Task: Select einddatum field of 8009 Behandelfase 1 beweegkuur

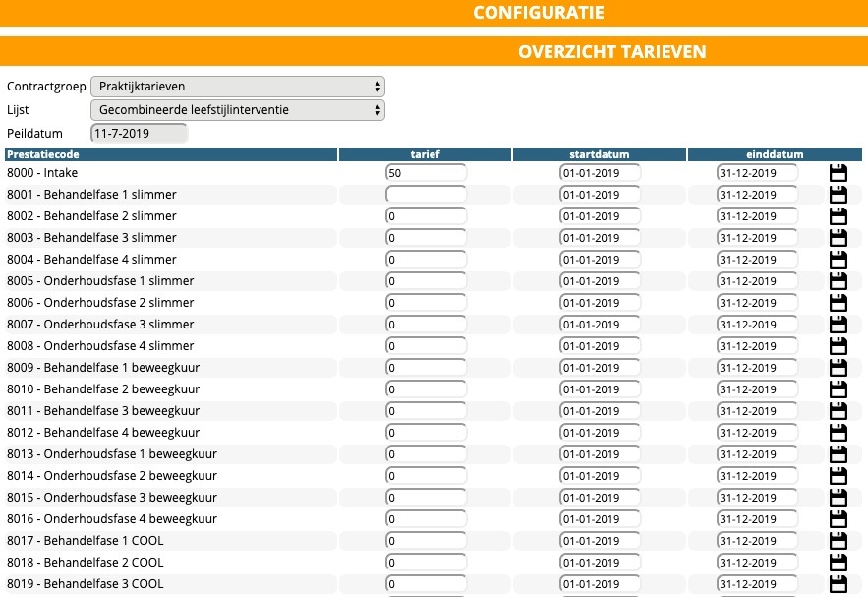Action: tap(757, 368)
